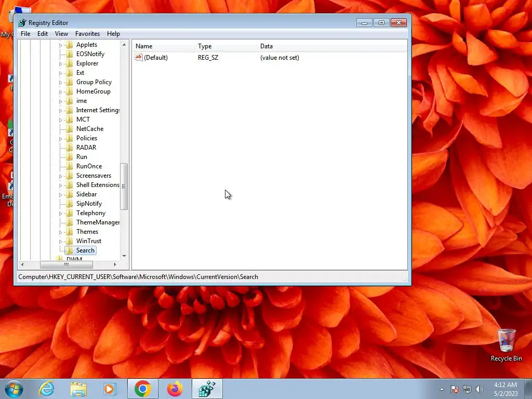Select the Telephony key label

[91, 212]
